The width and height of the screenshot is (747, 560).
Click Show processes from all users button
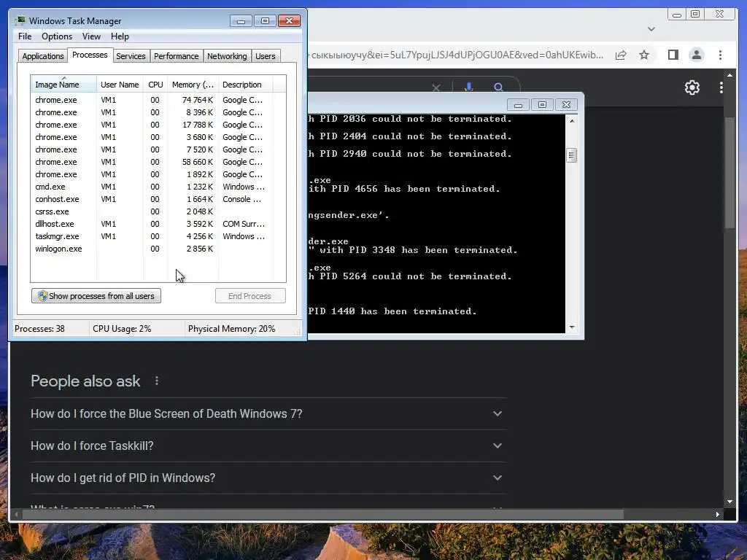pos(96,296)
